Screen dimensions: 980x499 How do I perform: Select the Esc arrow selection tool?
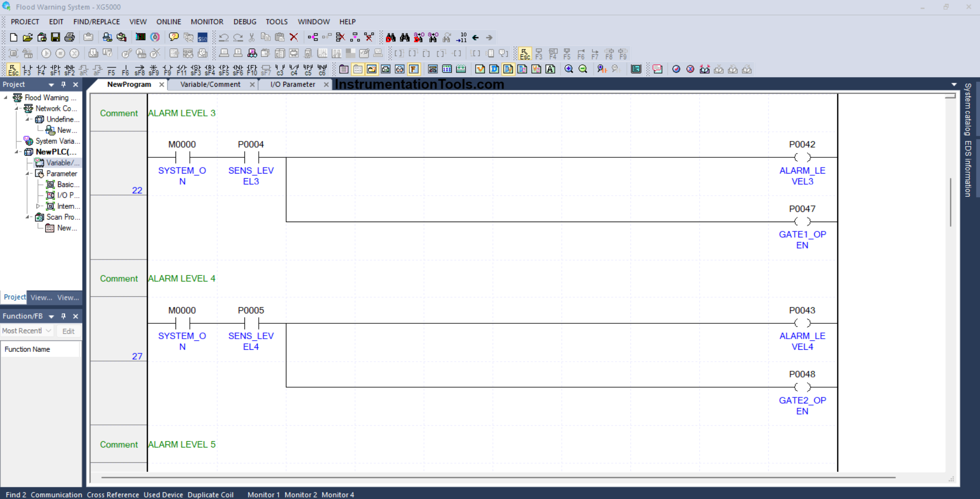tap(13, 69)
